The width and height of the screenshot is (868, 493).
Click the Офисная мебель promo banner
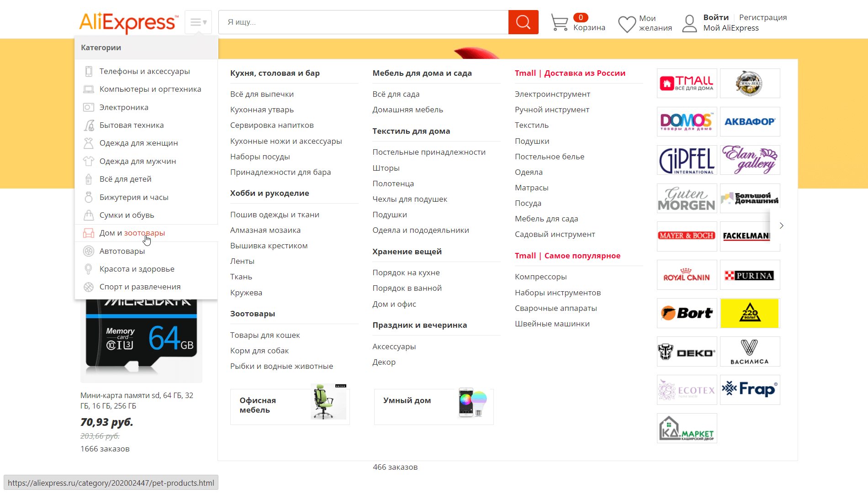coord(290,406)
